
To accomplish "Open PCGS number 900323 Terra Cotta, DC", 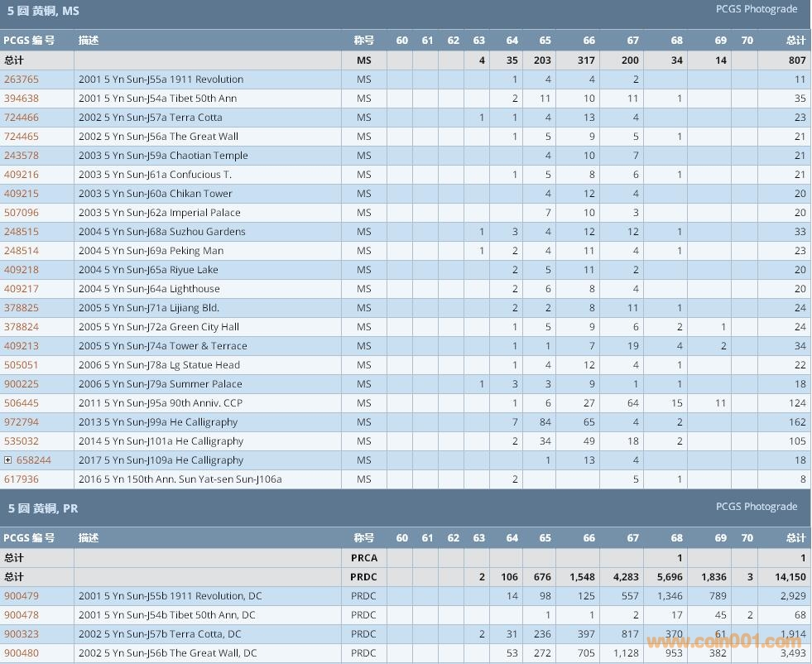I will [x=22, y=634].
